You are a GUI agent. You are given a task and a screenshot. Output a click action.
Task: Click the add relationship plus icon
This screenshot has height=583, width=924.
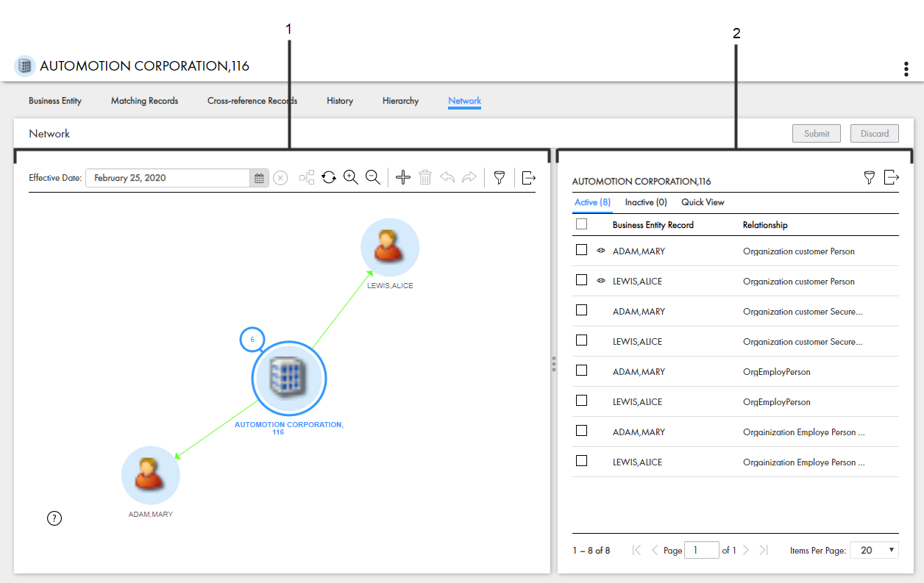pyautogui.click(x=403, y=177)
